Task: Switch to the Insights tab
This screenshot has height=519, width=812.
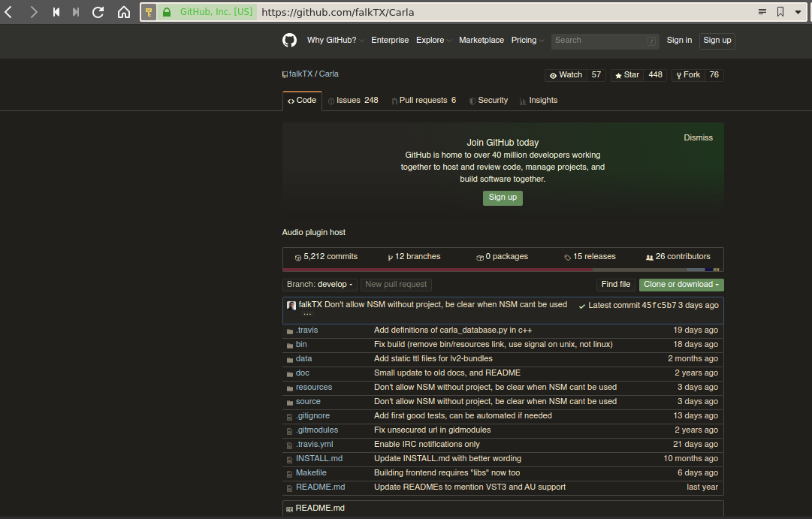Action: (x=538, y=101)
